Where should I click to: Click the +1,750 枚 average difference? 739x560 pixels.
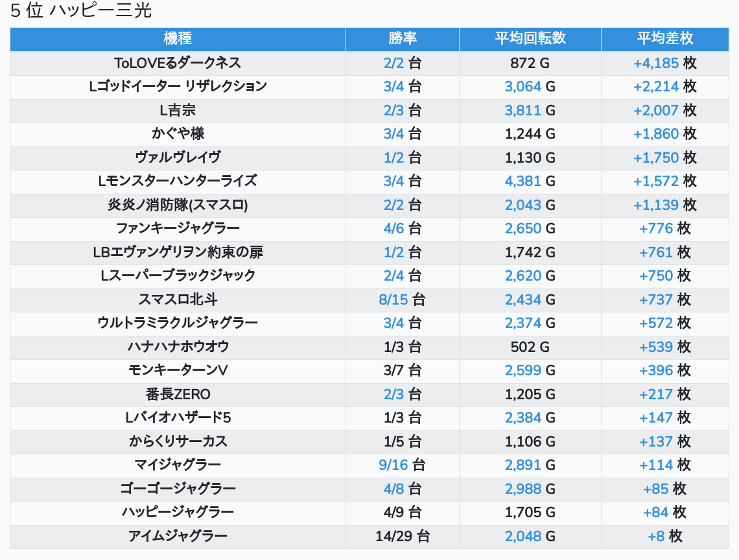click(x=665, y=157)
